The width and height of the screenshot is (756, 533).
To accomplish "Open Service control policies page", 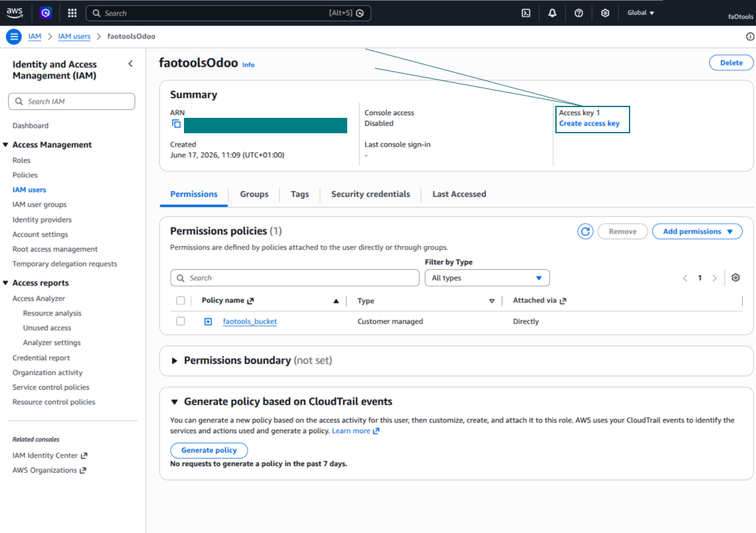I will tap(51, 387).
